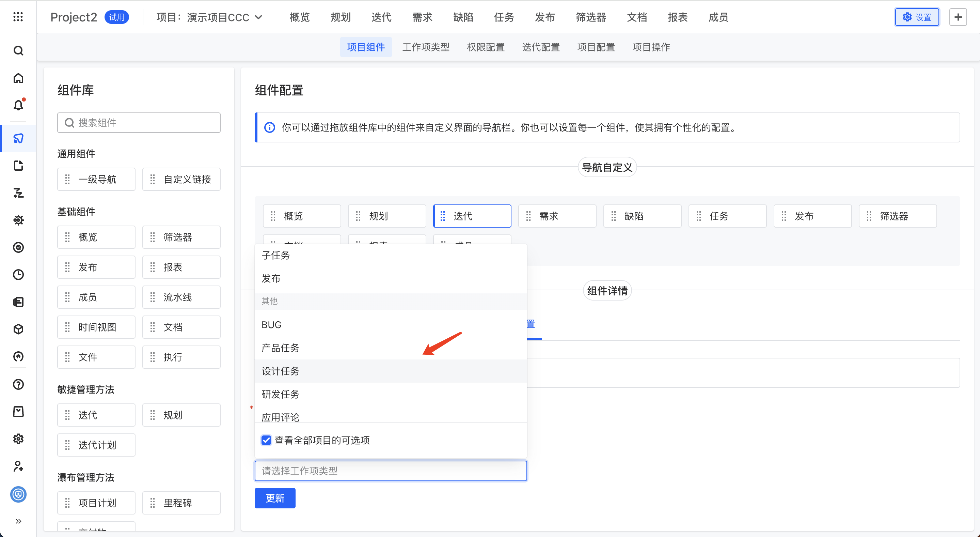Select the highlighted project management sidebar icon

click(18, 138)
